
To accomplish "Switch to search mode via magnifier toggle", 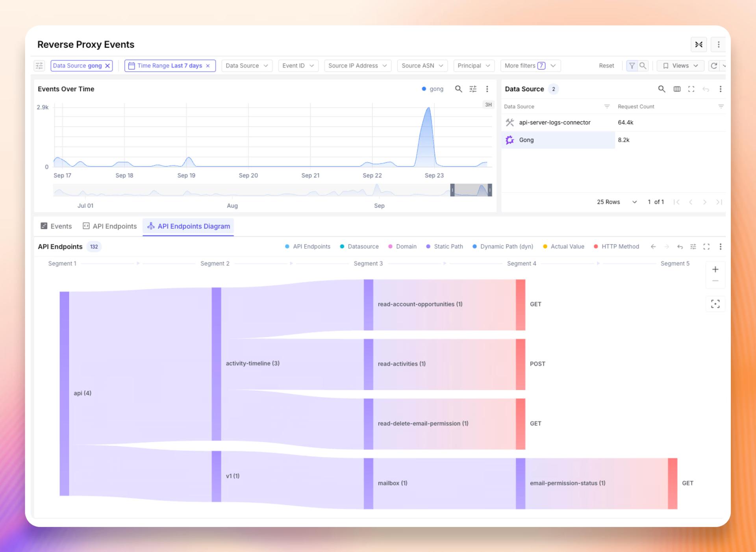I will coord(643,66).
